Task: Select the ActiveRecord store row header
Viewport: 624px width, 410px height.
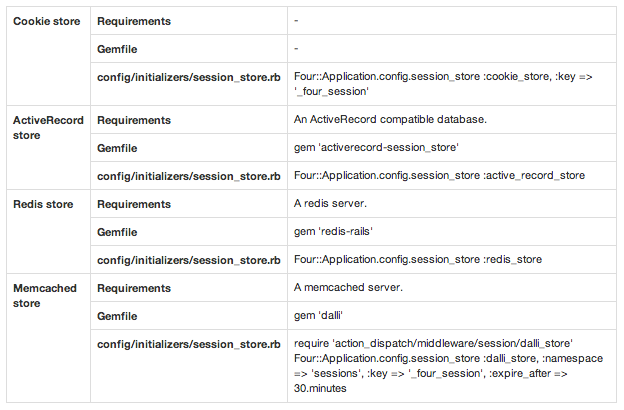Action: [48, 127]
